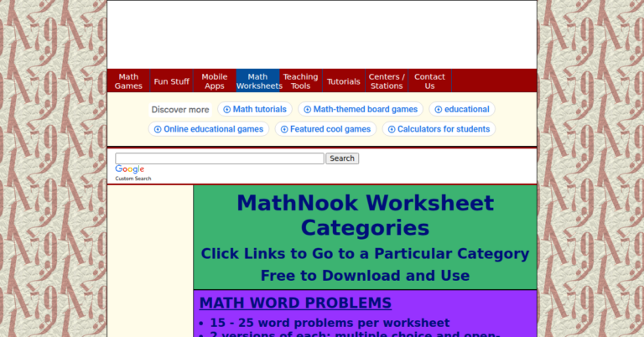Open Teaching Tools in the navigation bar
Viewport: 644px width, 337px height.
click(301, 80)
